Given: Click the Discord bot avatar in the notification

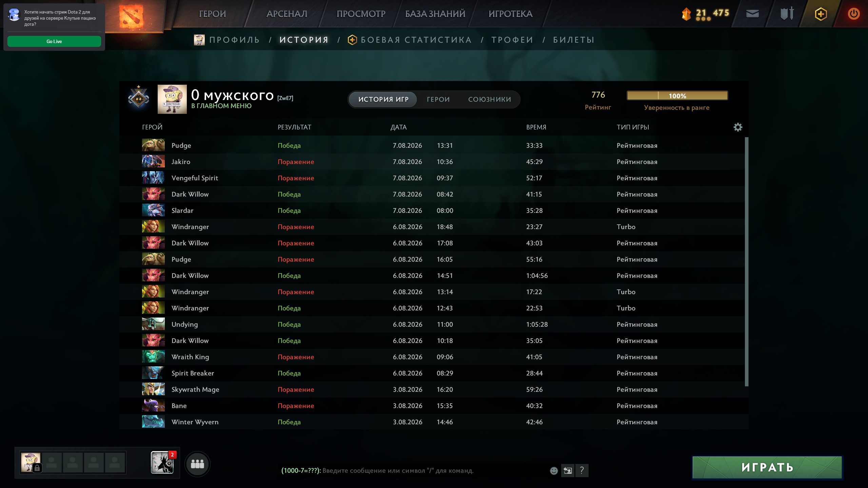Looking at the screenshot, I should (14, 15).
